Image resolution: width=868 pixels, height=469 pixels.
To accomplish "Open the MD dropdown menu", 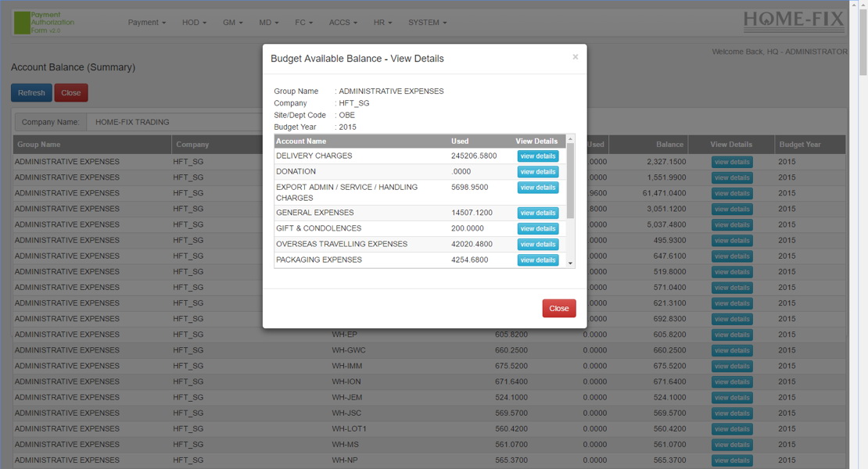I will tap(268, 23).
